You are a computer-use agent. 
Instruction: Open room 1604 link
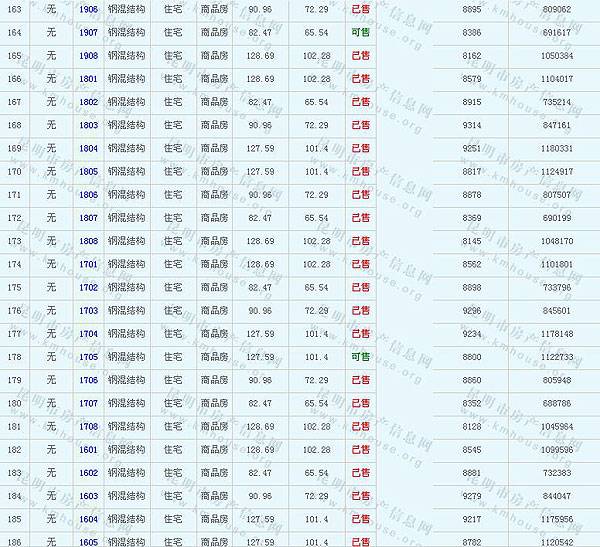[88, 519]
